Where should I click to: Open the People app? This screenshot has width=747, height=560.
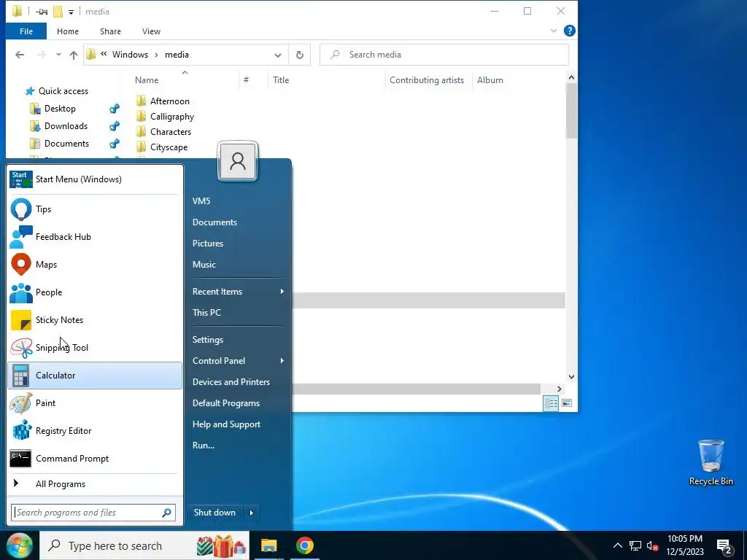tap(95, 292)
